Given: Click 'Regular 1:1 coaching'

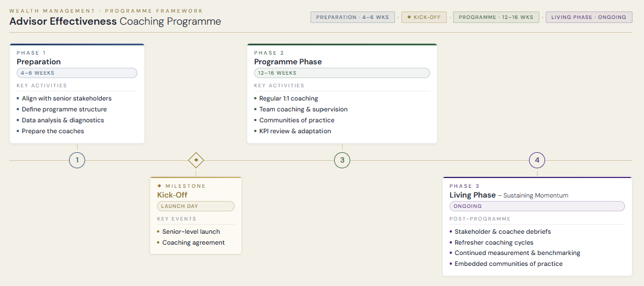Looking at the screenshot, I should [289, 98].
